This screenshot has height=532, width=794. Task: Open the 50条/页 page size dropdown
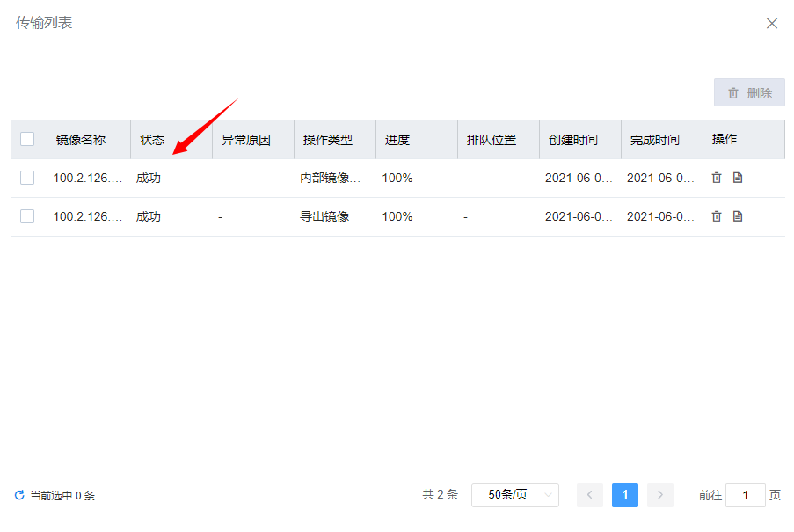point(515,495)
